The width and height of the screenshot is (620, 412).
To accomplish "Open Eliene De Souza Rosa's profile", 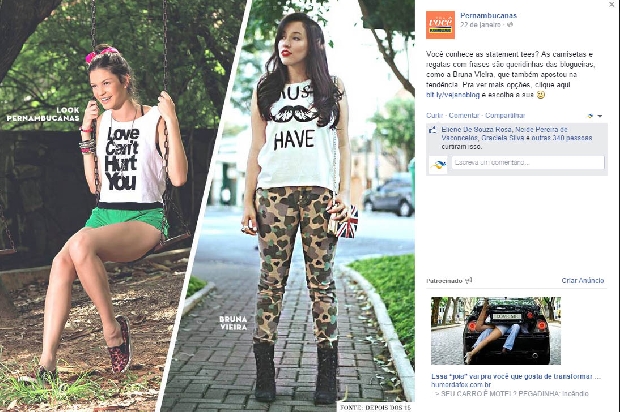I will 476,129.
